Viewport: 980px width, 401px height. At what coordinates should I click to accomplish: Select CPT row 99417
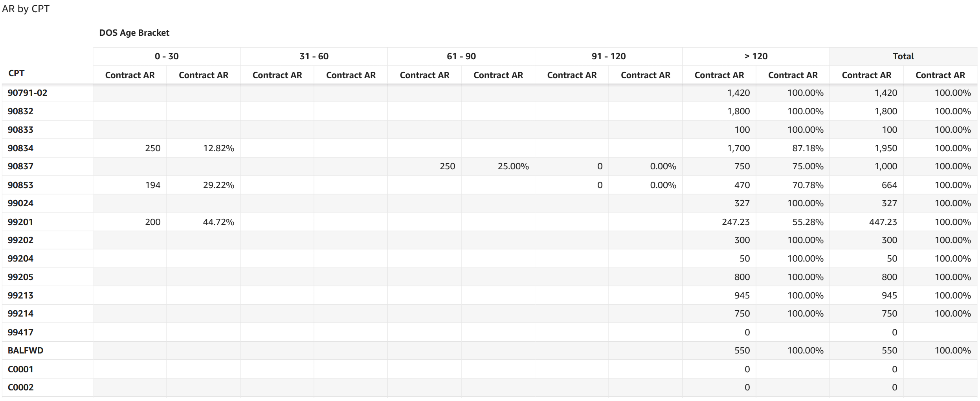point(20,332)
